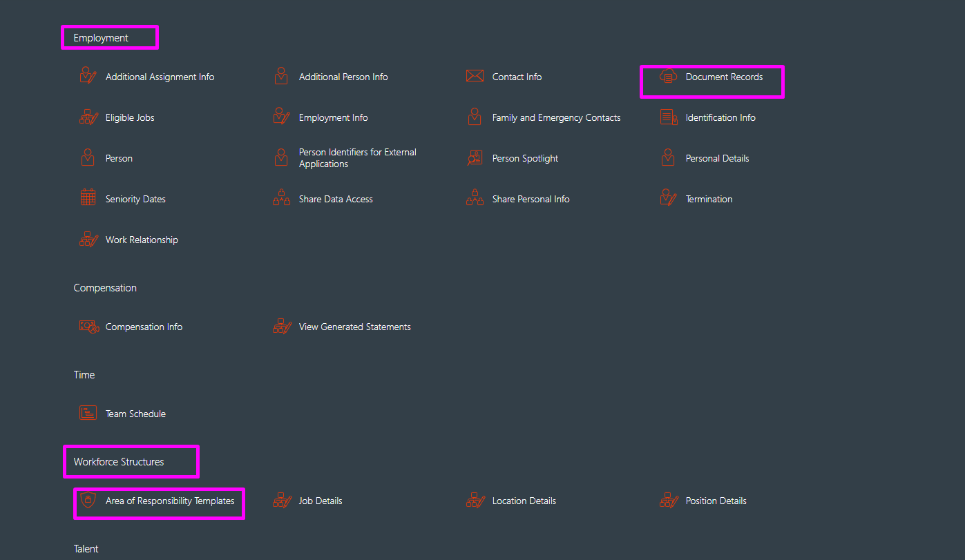
Task: Select the Seniority Dates calendar icon
Action: click(x=88, y=197)
